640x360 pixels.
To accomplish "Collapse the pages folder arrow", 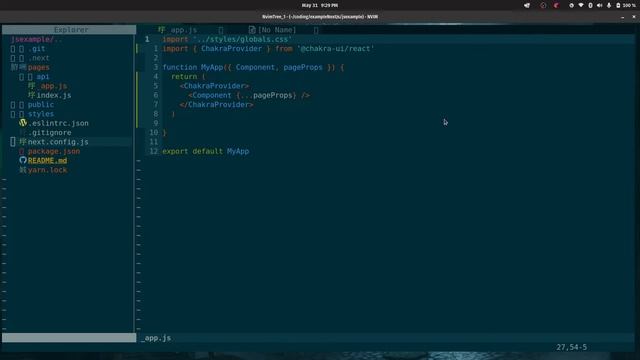I will (x=14, y=67).
